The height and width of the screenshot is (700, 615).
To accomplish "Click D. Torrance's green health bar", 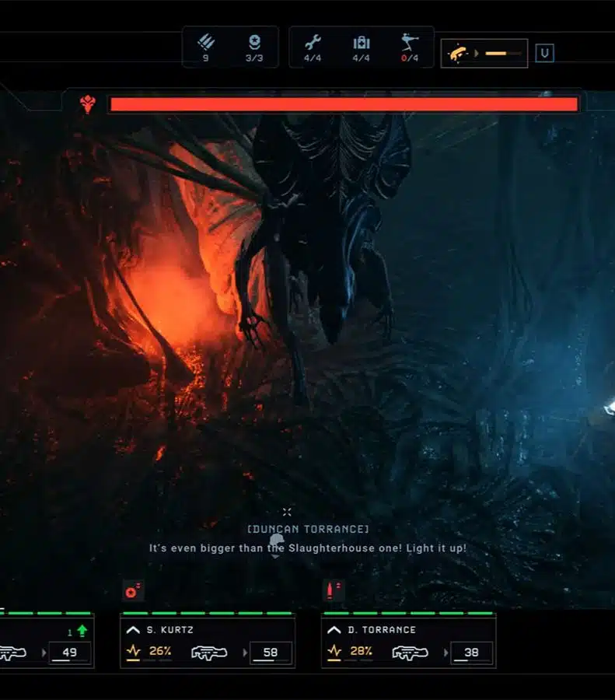I will point(408,614).
